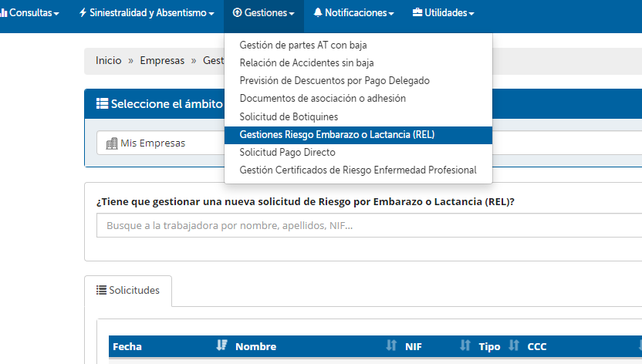Open Previsión de Descuentos por Pago Delegado

(x=334, y=81)
